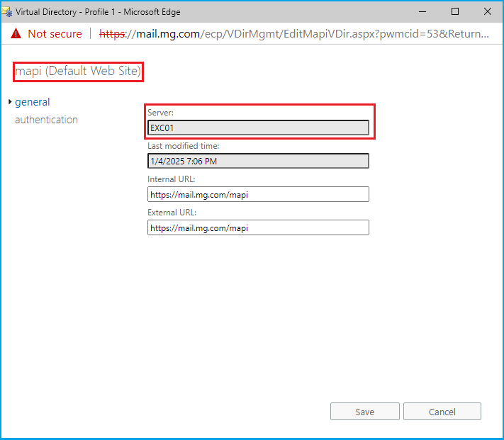This screenshot has height=440, width=504.
Task: Close the Virtual Directory window
Action: pos(488,11)
